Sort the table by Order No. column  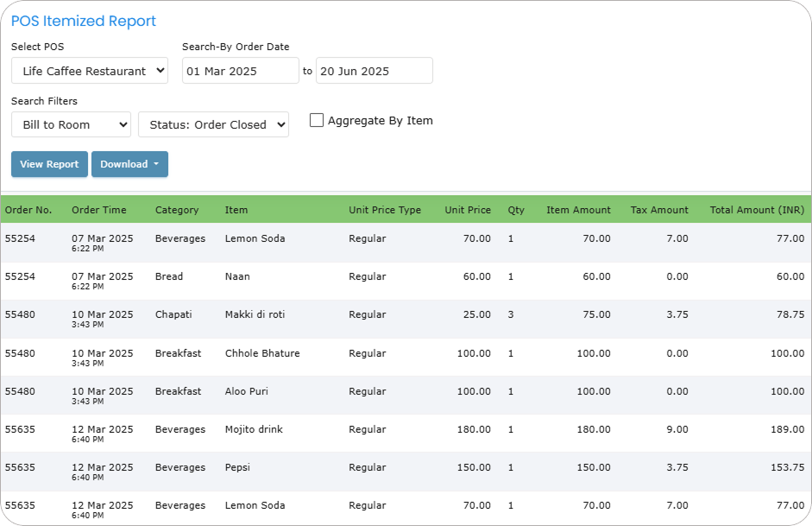coord(27,209)
